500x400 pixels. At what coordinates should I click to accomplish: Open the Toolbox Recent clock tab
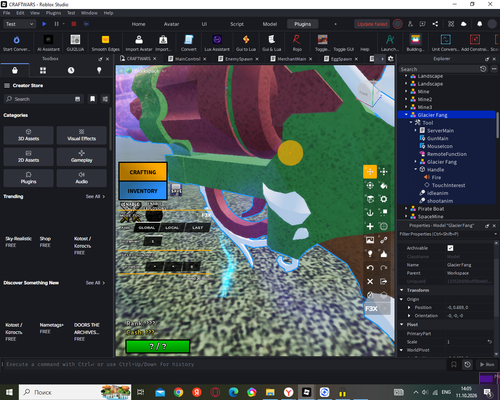tap(71, 70)
